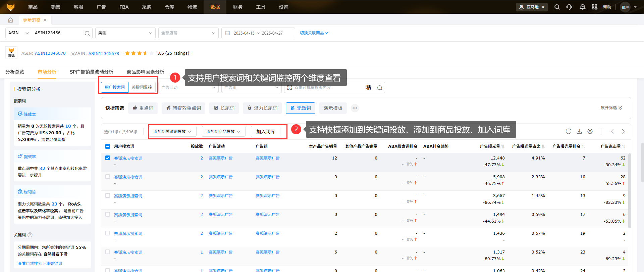Click the refresh icon above the table
644x272 pixels.
tap(569, 131)
